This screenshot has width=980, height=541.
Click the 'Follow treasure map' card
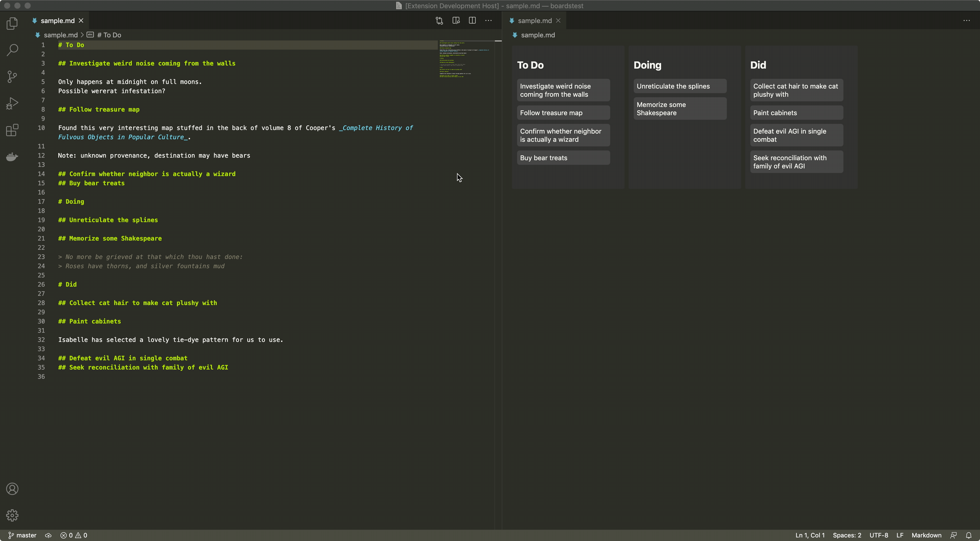pos(563,113)
